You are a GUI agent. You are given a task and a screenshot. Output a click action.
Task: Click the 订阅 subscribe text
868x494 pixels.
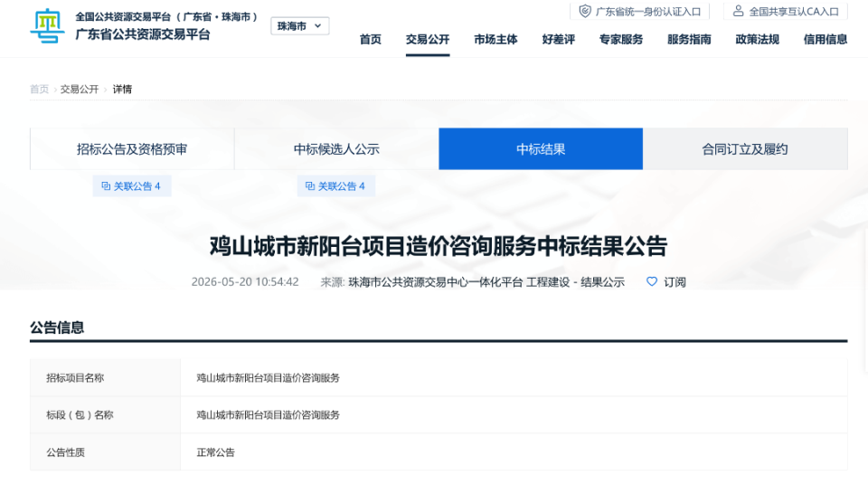point(675,282)
